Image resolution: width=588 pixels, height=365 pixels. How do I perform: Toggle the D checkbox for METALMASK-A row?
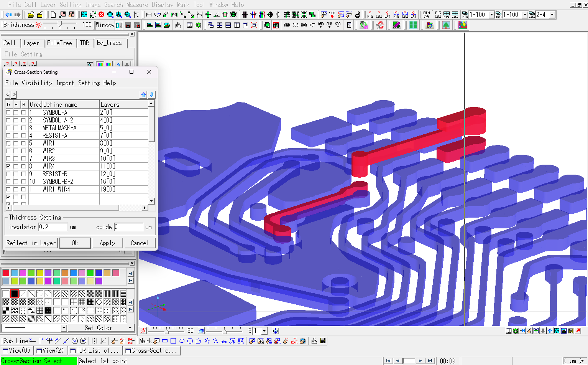point(8,128)
